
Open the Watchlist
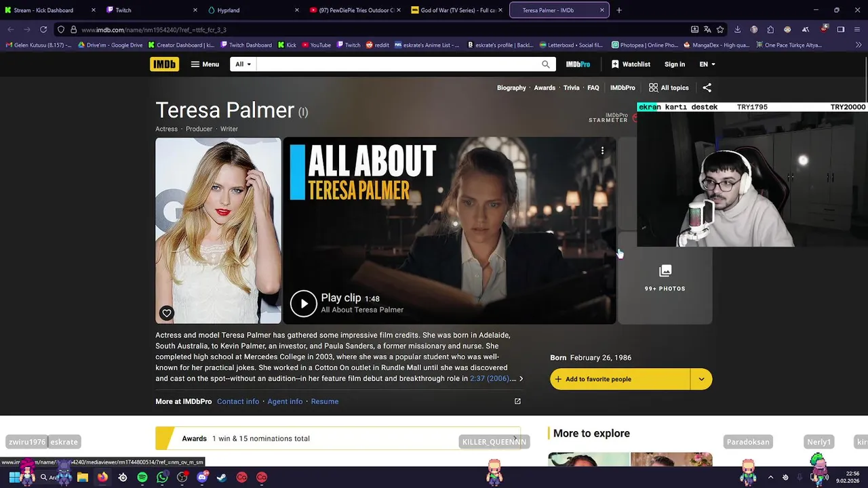(x=631, y=64)
